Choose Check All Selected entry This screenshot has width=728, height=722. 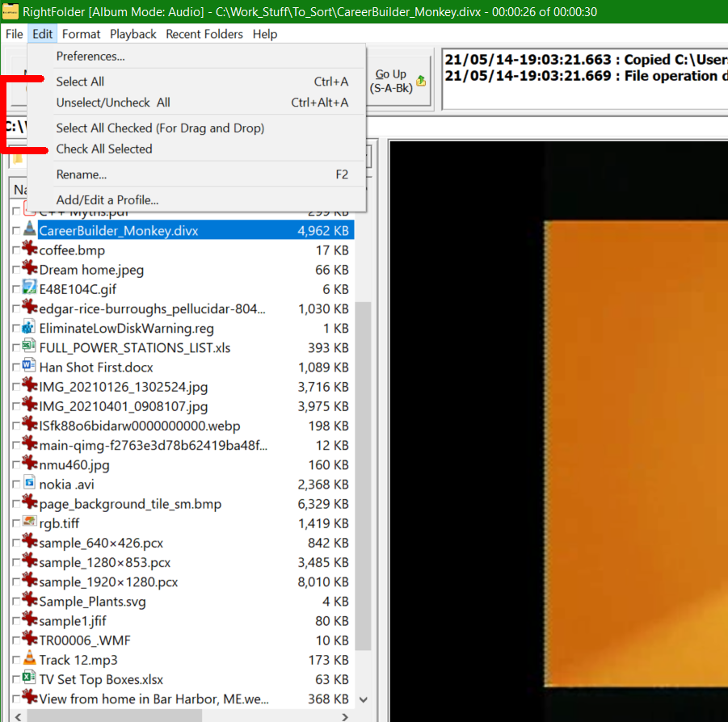coord(196,149)
